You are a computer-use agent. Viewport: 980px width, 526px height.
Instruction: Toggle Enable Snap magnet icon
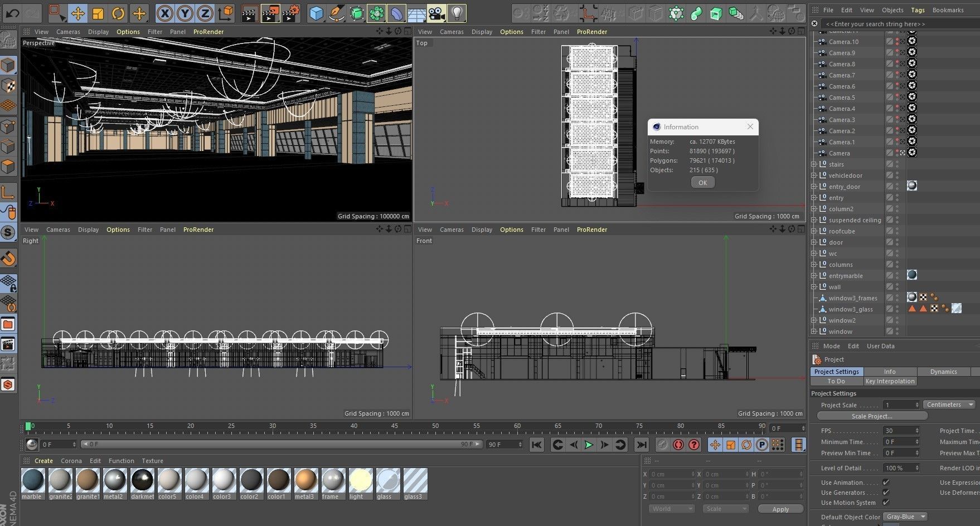(x=8, y=259)
